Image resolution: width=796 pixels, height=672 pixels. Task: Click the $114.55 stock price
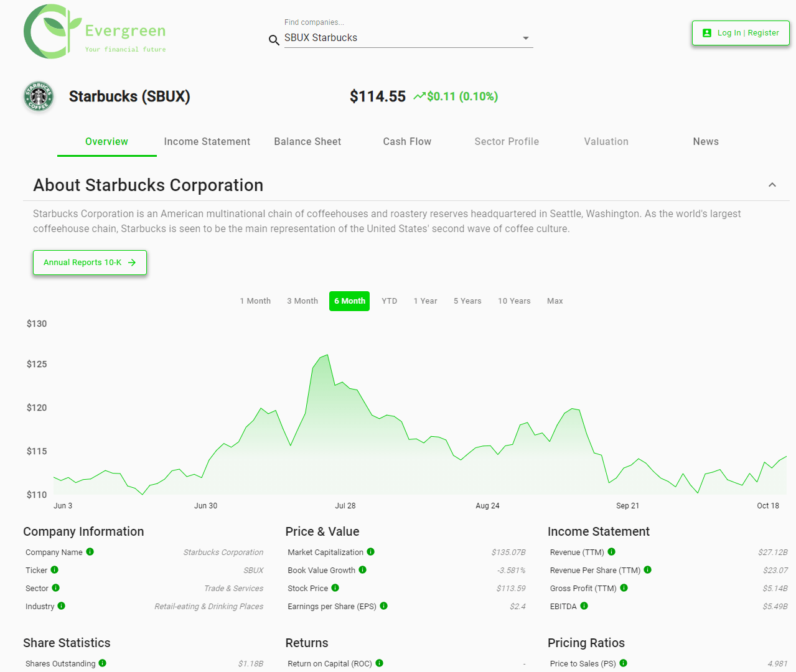coord(378,96)
